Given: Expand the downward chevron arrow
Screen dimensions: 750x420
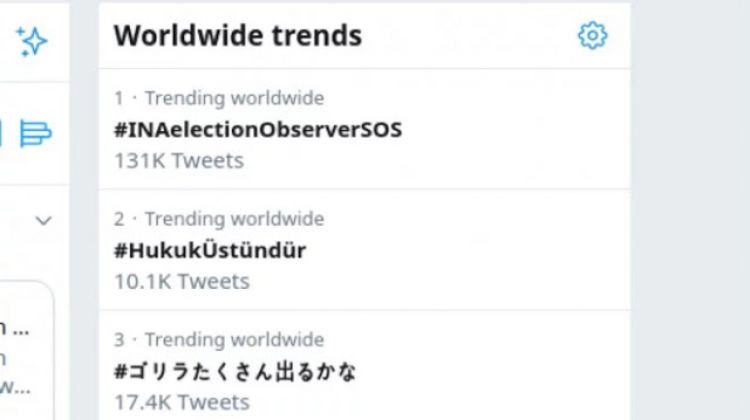Looking at the screenshot, I should 43,220.
